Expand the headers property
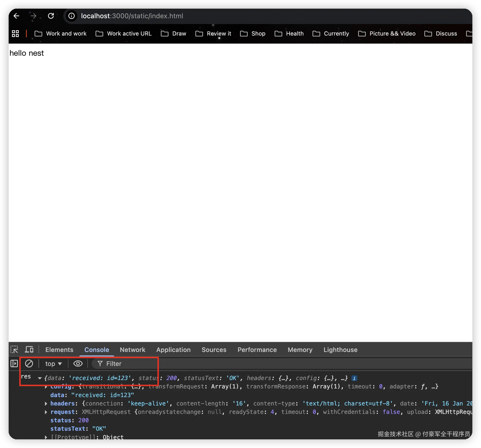This screenshot has height=448, width=481. [46, 404]
